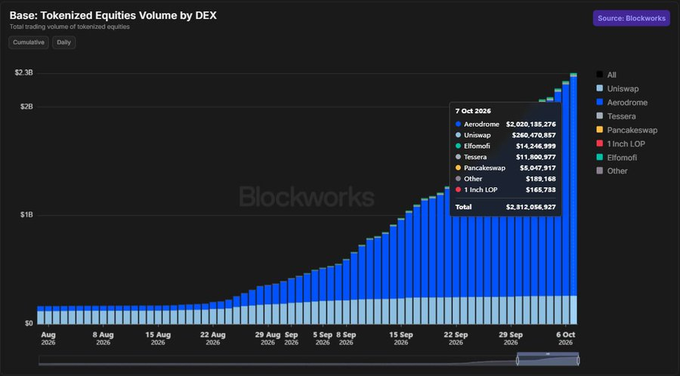Click the 8 Sep 2026 axis label
Image resolution: width=680 pixels, height=376 pixels.
click(346, 338)
